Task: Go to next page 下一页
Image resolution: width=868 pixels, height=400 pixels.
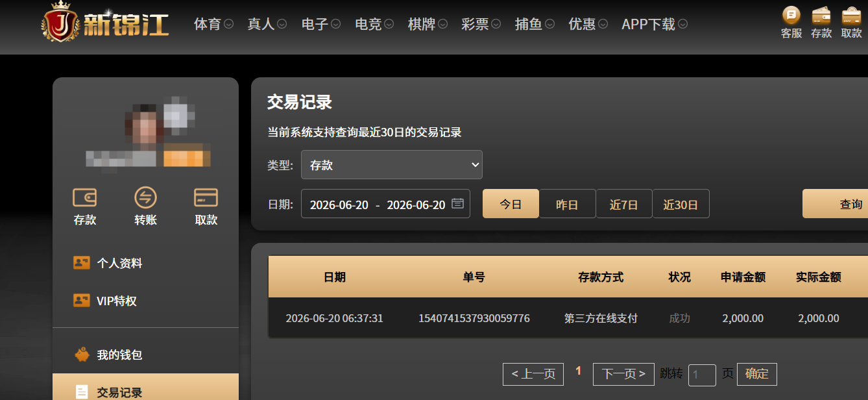Action: [623, 374]
